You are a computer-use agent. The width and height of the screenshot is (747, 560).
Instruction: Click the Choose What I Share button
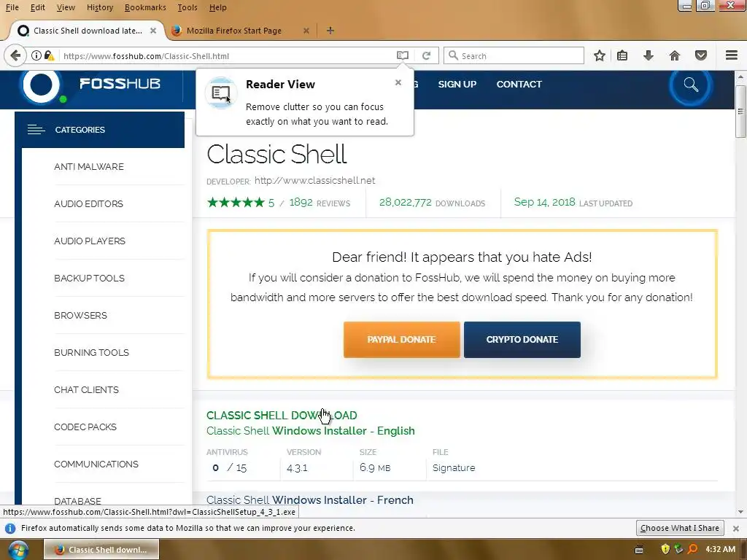680,528
